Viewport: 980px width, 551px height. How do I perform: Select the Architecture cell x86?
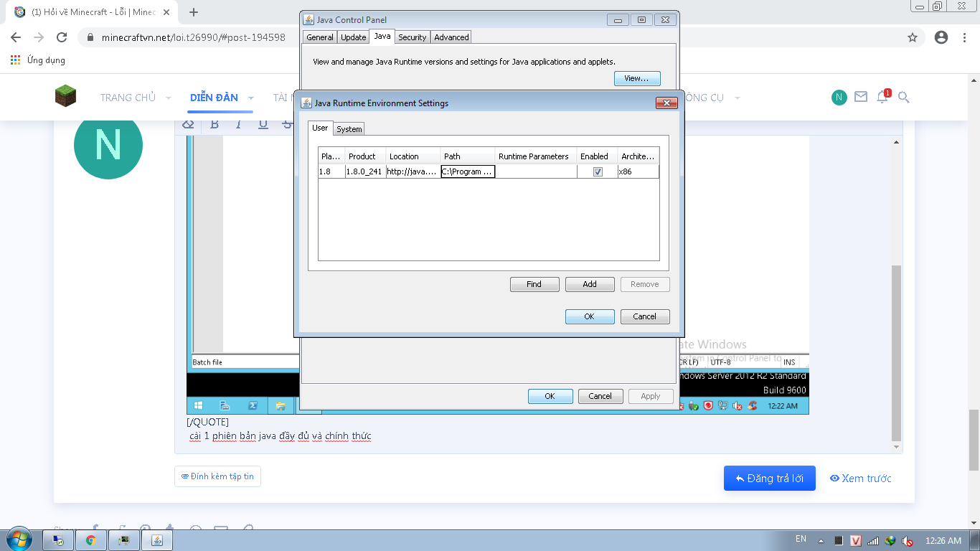[638, 172]
